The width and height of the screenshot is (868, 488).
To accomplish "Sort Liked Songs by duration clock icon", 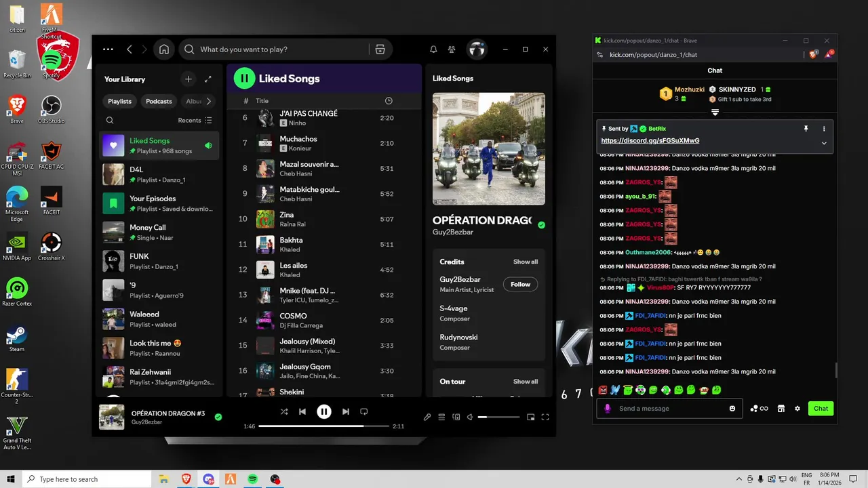I will click(x=389, y=101).
